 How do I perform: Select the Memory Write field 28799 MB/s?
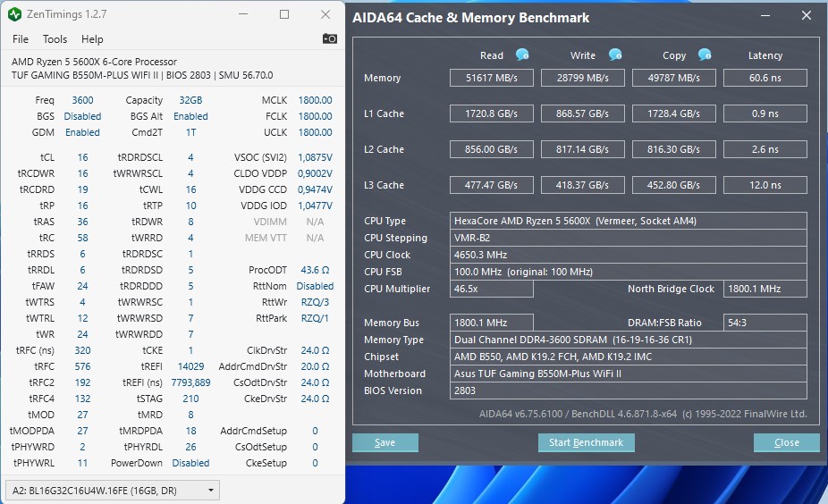point(582,78)
